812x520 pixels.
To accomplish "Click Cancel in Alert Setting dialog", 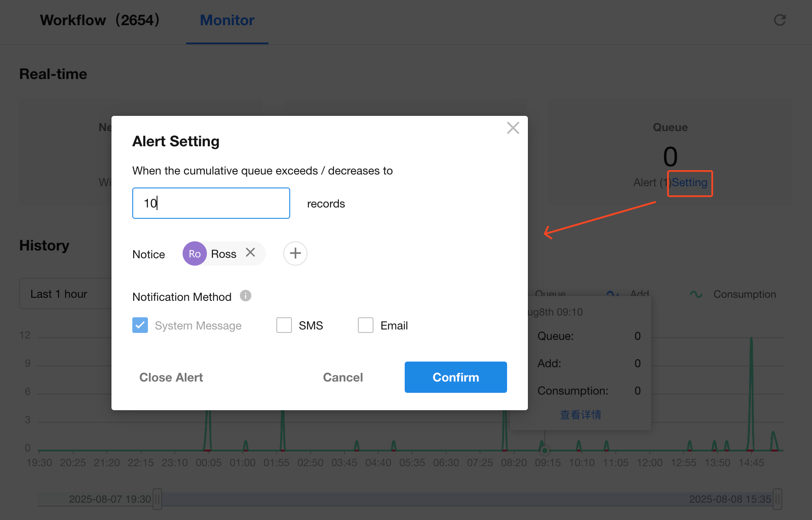I will coord(343,377).
